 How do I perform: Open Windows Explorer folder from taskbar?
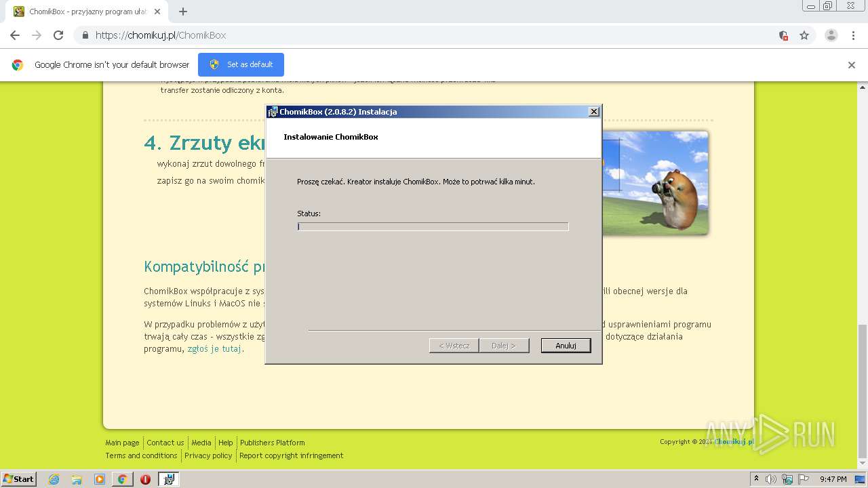(x=77, y=479)
